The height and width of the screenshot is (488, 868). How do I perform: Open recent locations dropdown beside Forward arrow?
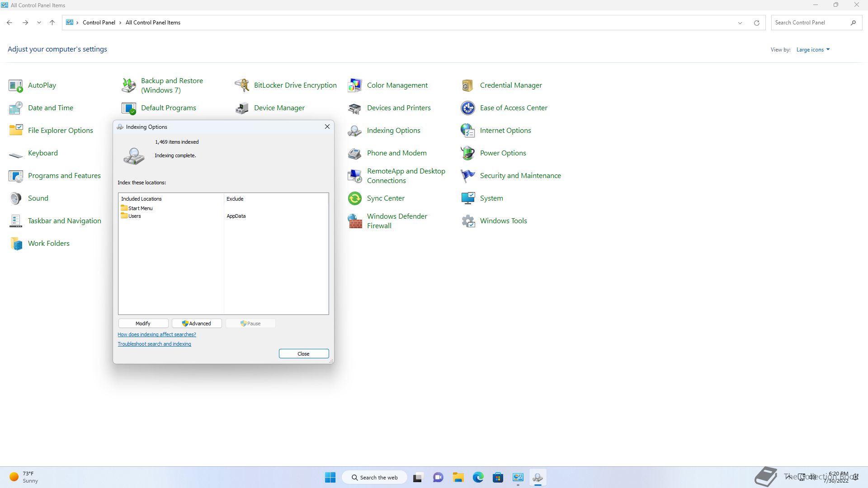tap(39, 23)
